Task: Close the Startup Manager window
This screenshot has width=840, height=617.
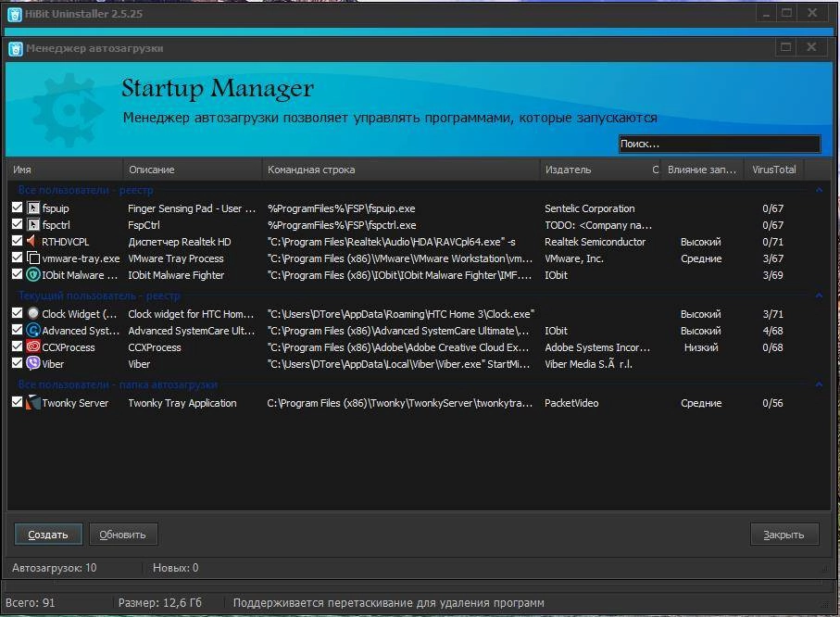Action: (811, 47)
